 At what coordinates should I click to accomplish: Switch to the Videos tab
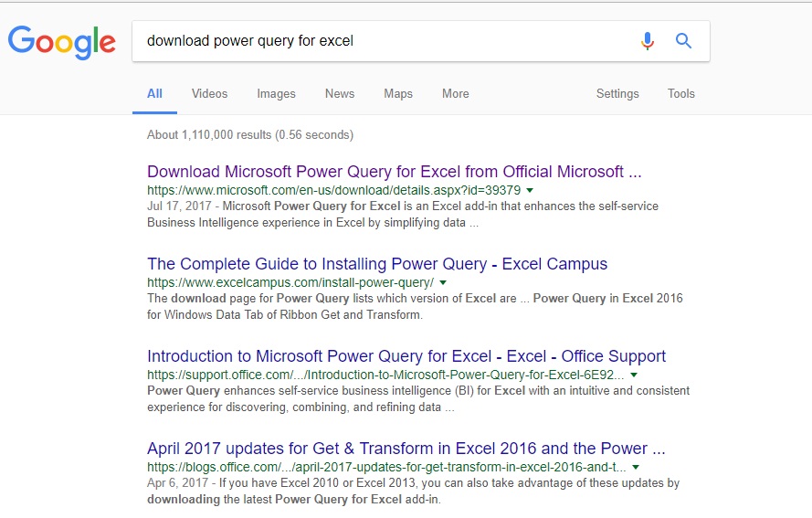(x=209, y=93)
